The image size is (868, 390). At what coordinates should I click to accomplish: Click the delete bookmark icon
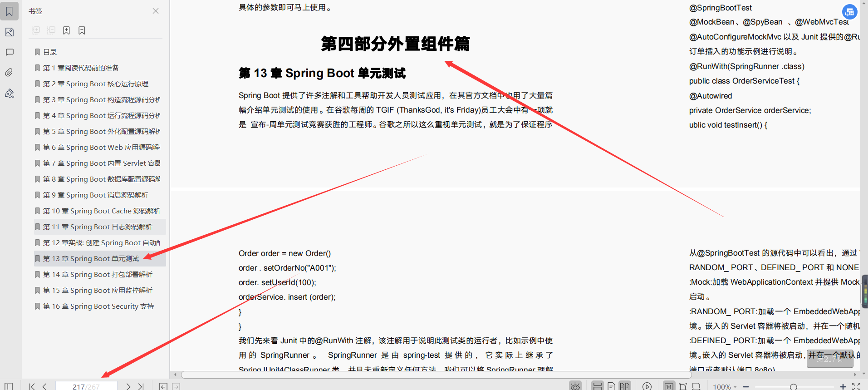82,30
